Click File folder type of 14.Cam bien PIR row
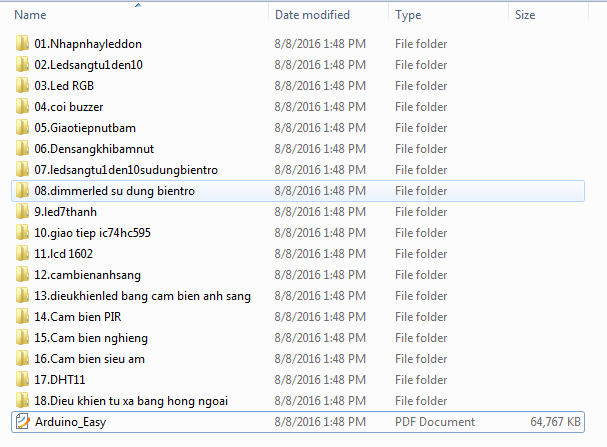Viewport: 607px width, 447px height. tap(421, 317)
